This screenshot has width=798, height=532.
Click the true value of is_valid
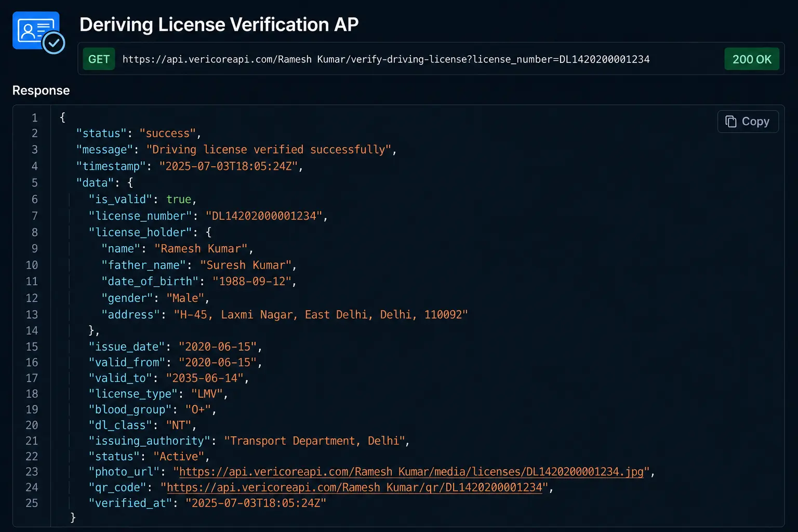tap(179, 199)
